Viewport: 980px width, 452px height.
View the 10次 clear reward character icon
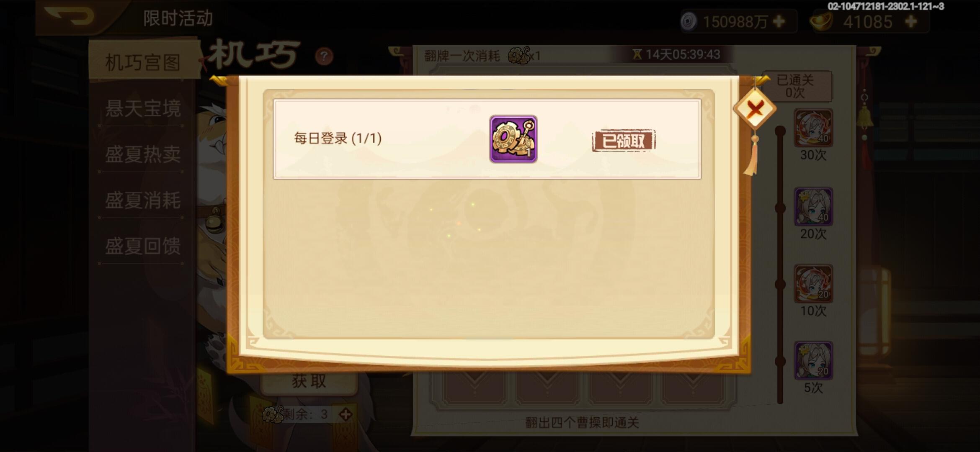813,283
